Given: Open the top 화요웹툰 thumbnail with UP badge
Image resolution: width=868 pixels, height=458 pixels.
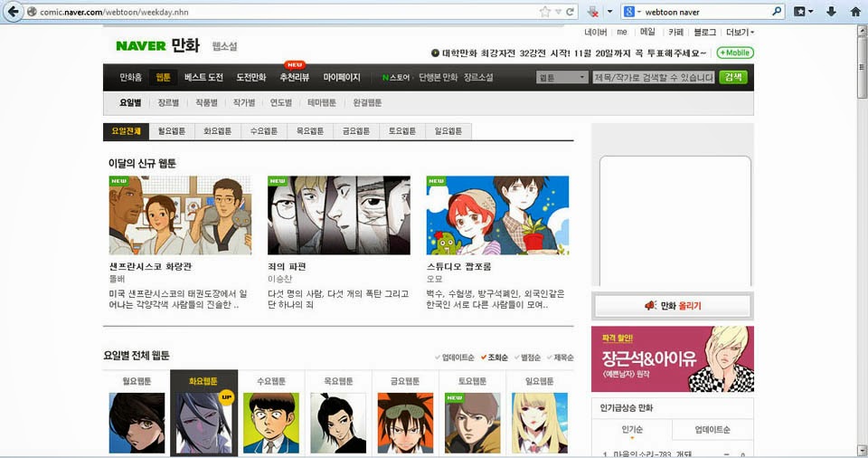Looking at the screenshot, I should coord(203,423).
